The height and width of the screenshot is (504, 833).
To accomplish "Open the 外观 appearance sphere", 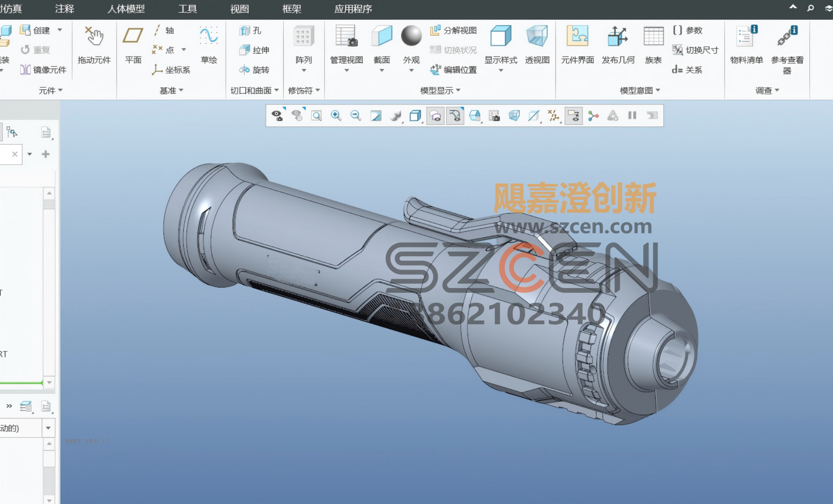I will tap(411, 49).
